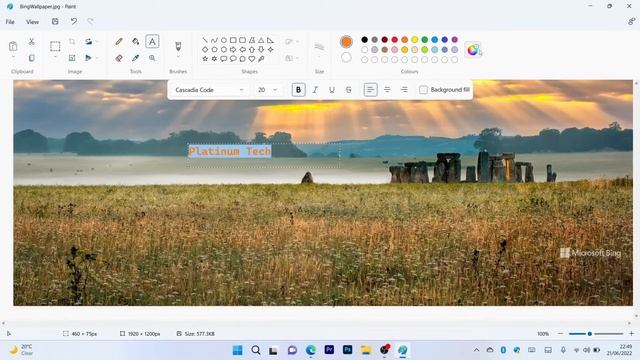Click the Crop icon
This screenshot has width=640, height=360.
pyautogui.click(x=72, y=42)
